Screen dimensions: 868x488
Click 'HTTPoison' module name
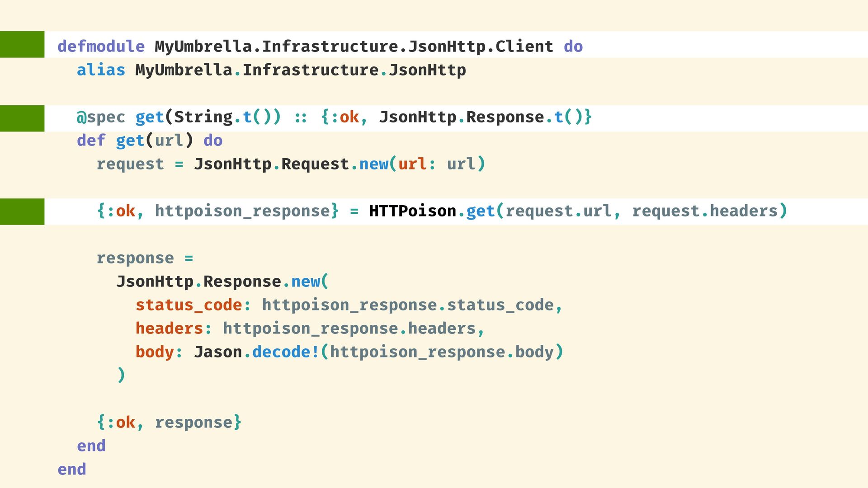pyautogui.click(x=412, y=211)
